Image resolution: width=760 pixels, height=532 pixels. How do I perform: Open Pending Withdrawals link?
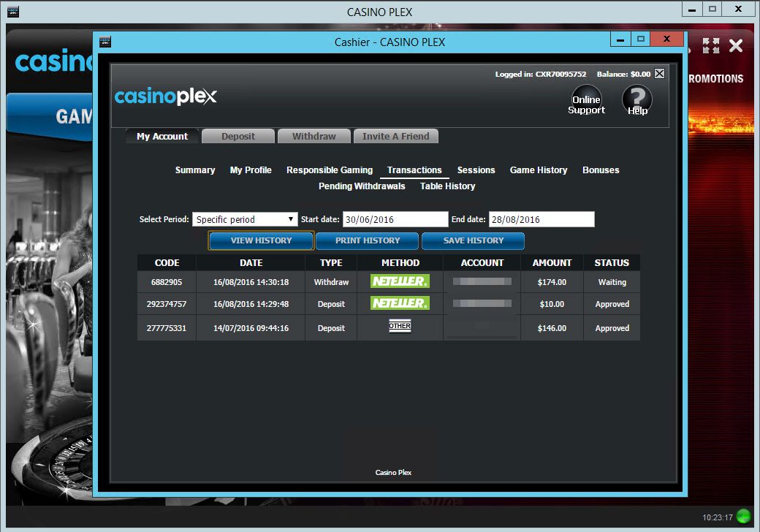click(362, 186)
